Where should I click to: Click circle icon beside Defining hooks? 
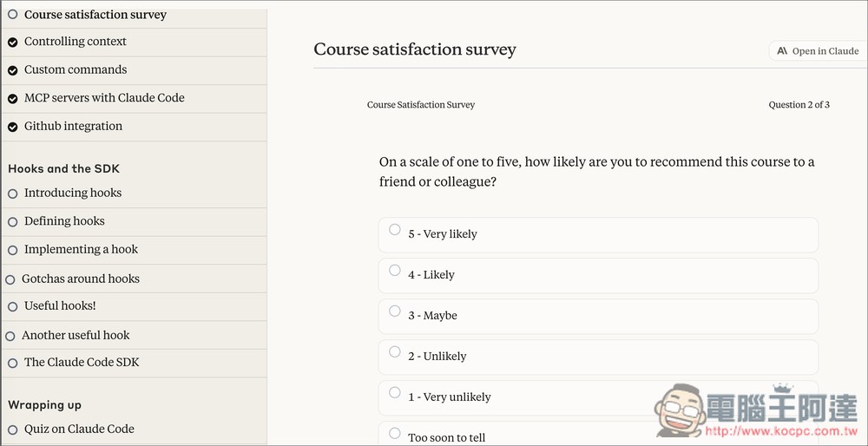pyautogui.click(x=12, y=222)
